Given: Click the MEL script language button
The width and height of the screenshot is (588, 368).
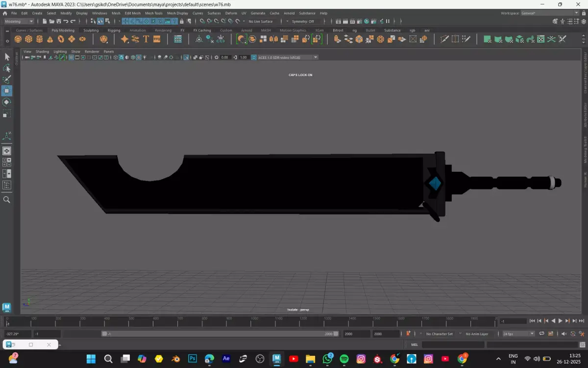Looking at the screenshot, I should pyautogui.click(x=415, y=345).
